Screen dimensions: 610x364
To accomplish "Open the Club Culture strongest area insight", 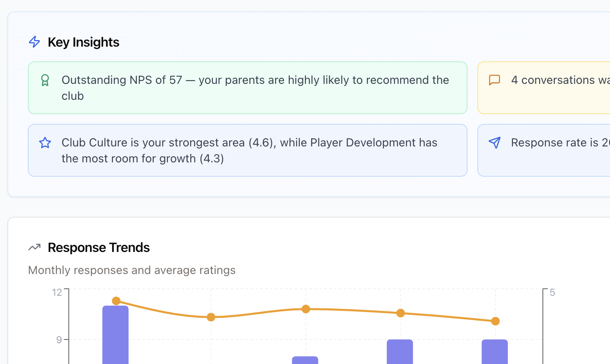I will [247, 150].
